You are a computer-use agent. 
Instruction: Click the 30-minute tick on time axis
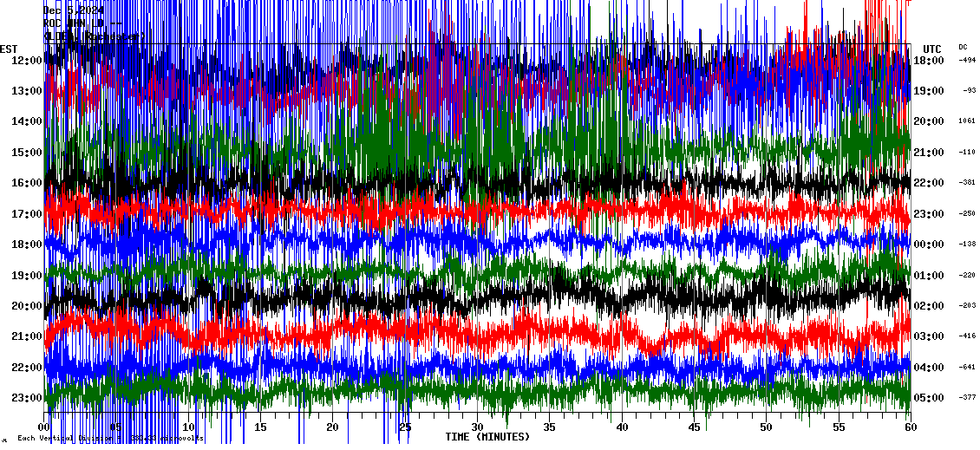click(x=477, y=427)
